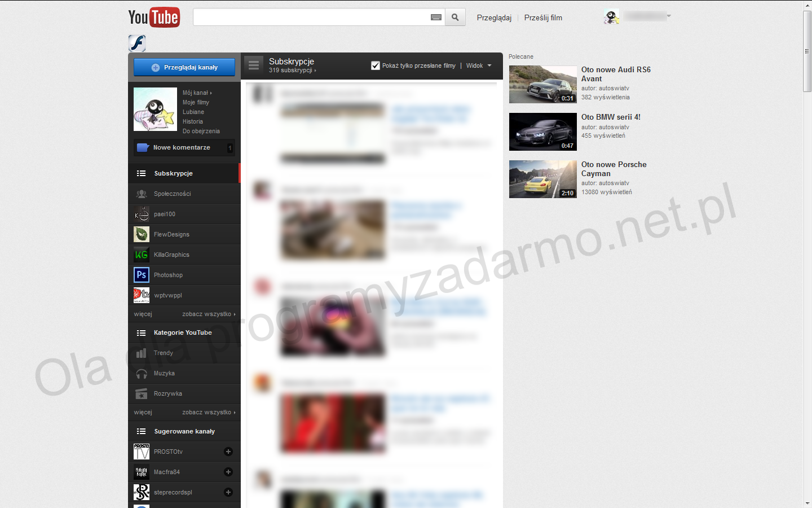The width and height of the screenshot is (812, 508).
Task: Select Muzyka category
Action: tap(184, 373)
